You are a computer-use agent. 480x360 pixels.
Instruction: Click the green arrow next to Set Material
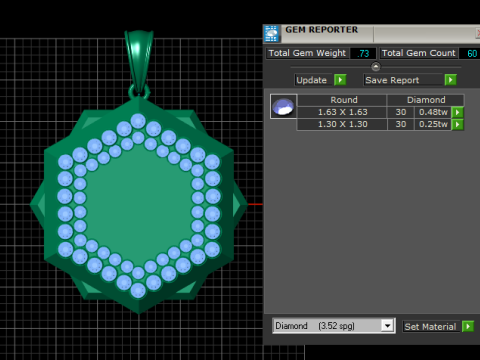point(468,326)
